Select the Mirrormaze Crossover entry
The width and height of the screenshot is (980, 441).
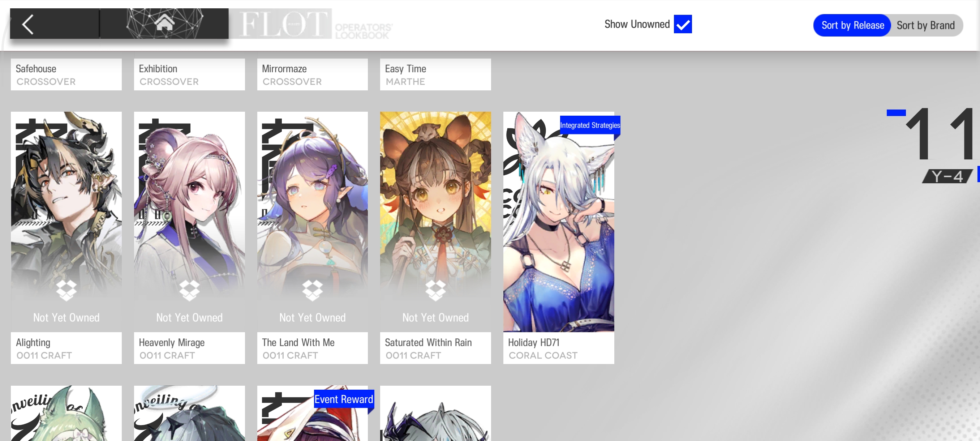click(x=312, y=74)
